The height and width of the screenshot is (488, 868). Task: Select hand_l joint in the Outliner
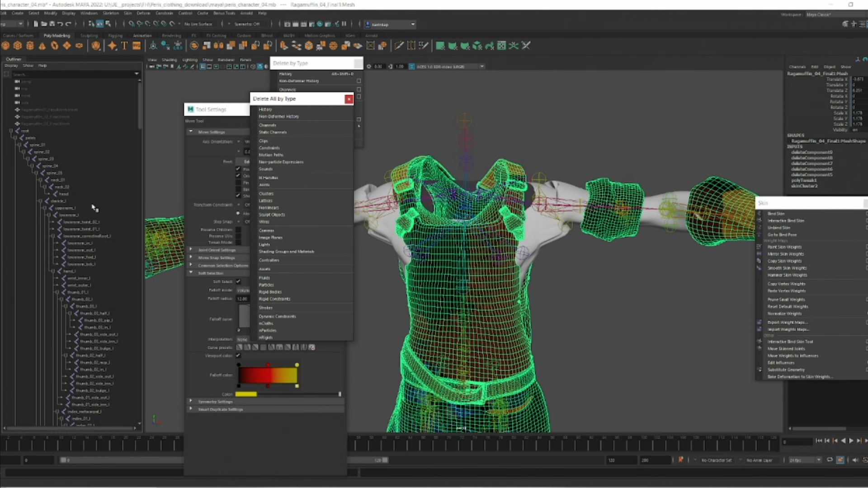69,271
